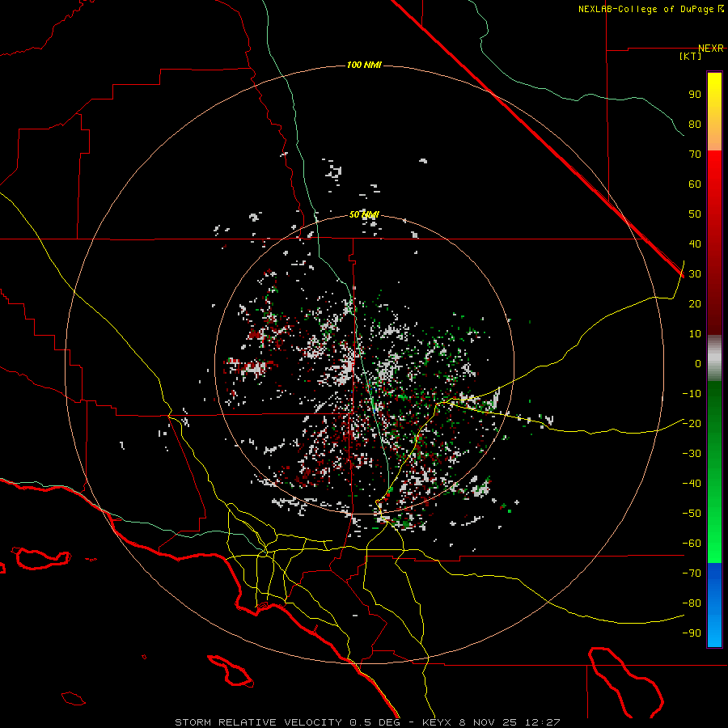Click the 30 value on the velocity scale

pos(695,274)
